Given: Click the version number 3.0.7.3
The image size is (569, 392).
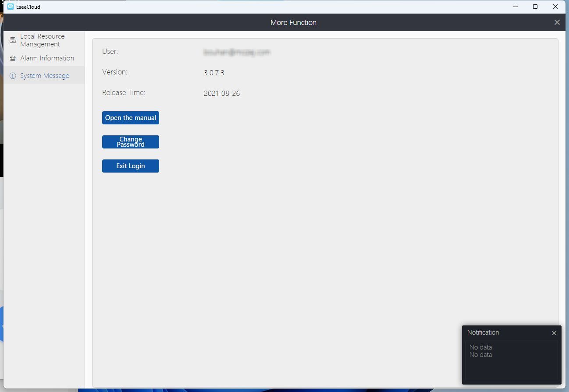Looking at the screenshot, I should pos(214,73).
